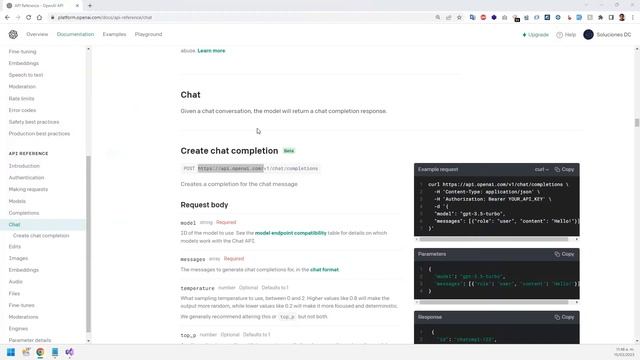Click the sidebar scroll down arrow
The width and height of the screenshot is (640, 360).
click(x=89, y=341)
